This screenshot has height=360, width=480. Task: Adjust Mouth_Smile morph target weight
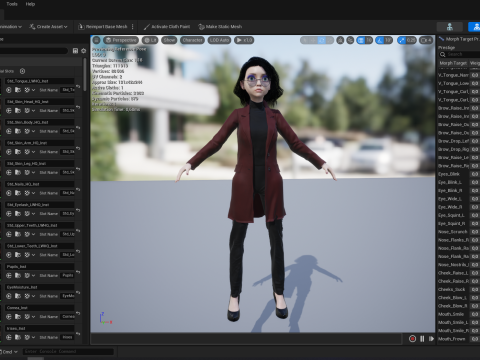click(x=475, y=314)
